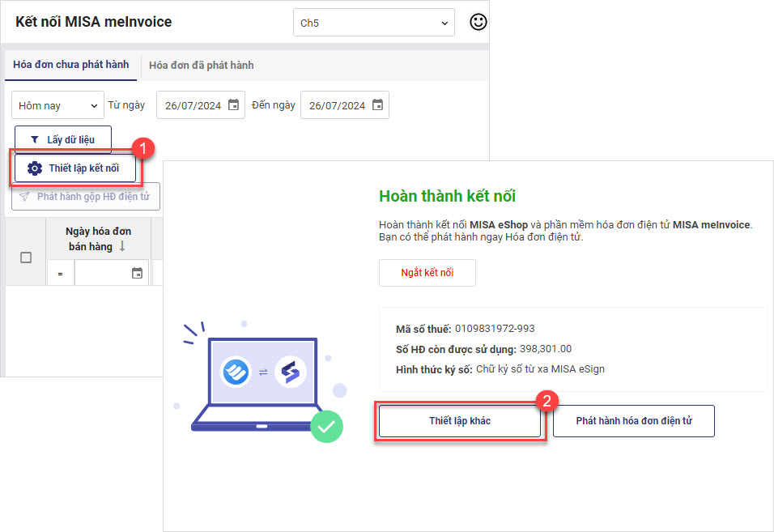
Task: Click the date column filter input box
Action: [112, 273]
